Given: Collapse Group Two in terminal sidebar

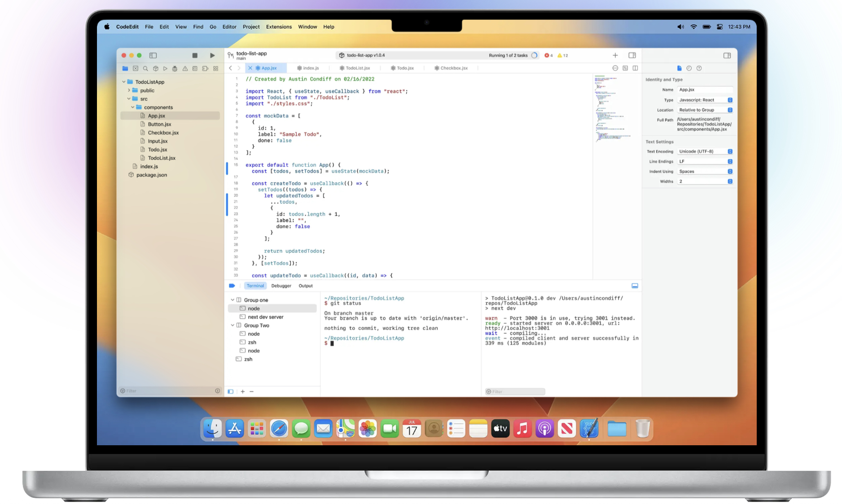Looking at the screenshot, I should [x=232, y=325].
